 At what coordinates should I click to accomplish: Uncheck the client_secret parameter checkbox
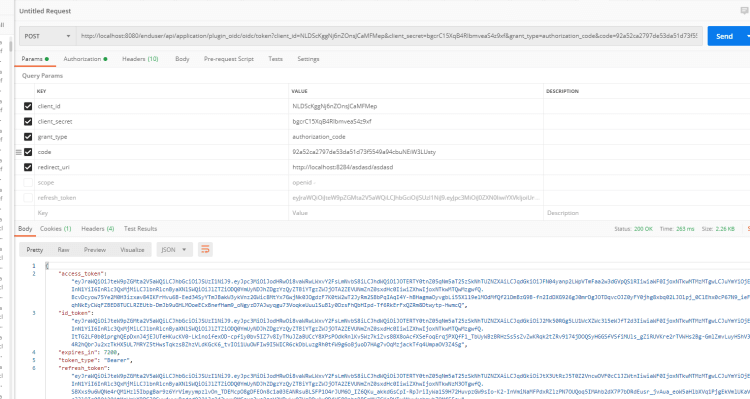point(28,122)
